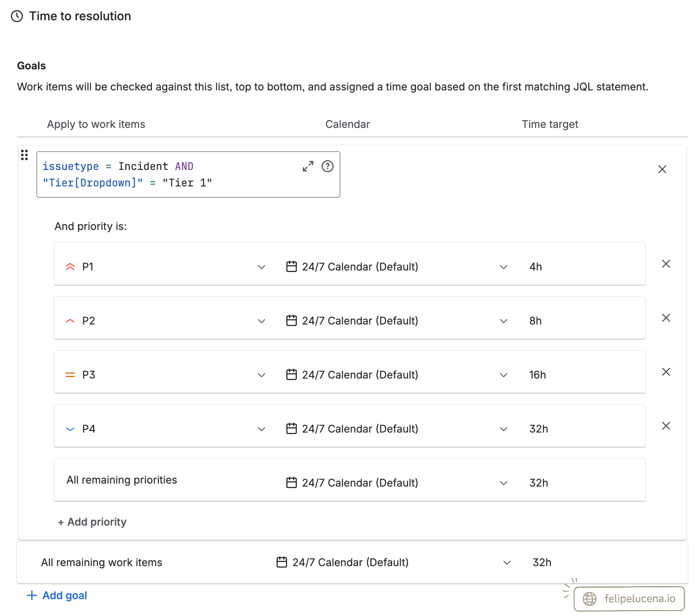This screenshot has height=616, width=698.
Task: Click calendar icon in All remaining priorities row
Action: [292, 482]
